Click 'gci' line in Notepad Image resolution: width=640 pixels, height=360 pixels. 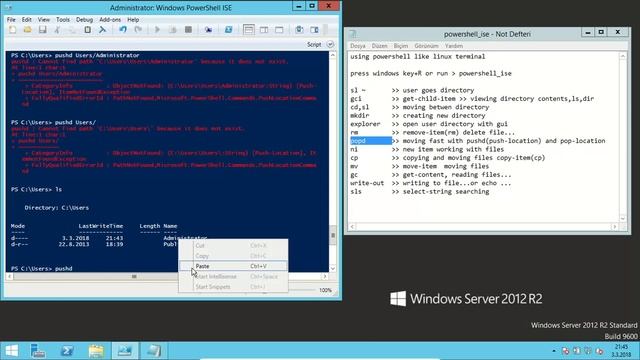[x=472, y=99]
